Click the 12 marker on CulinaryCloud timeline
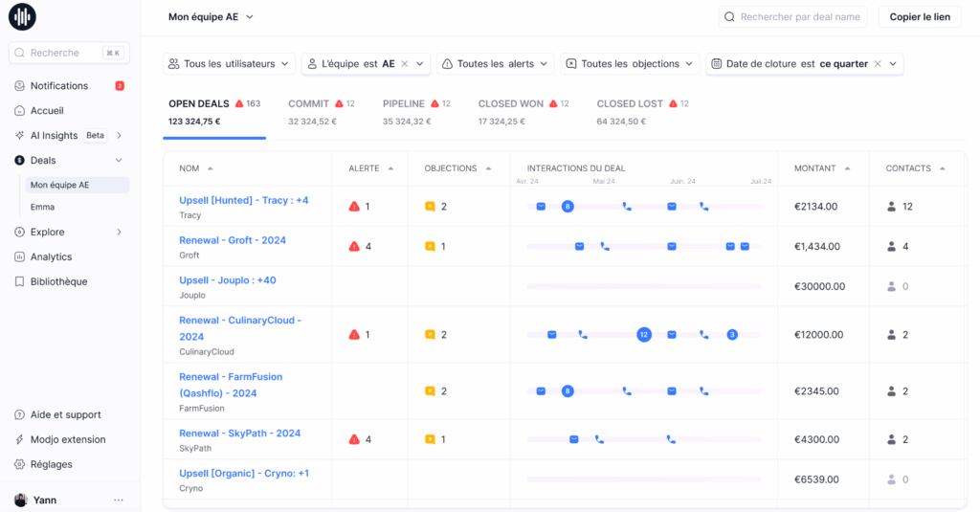980x512 pixels. 644,334
